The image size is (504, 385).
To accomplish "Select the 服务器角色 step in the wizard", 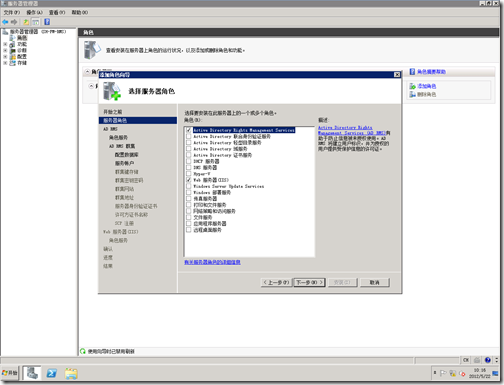I will pyautogui.click(x=138, y=120).
